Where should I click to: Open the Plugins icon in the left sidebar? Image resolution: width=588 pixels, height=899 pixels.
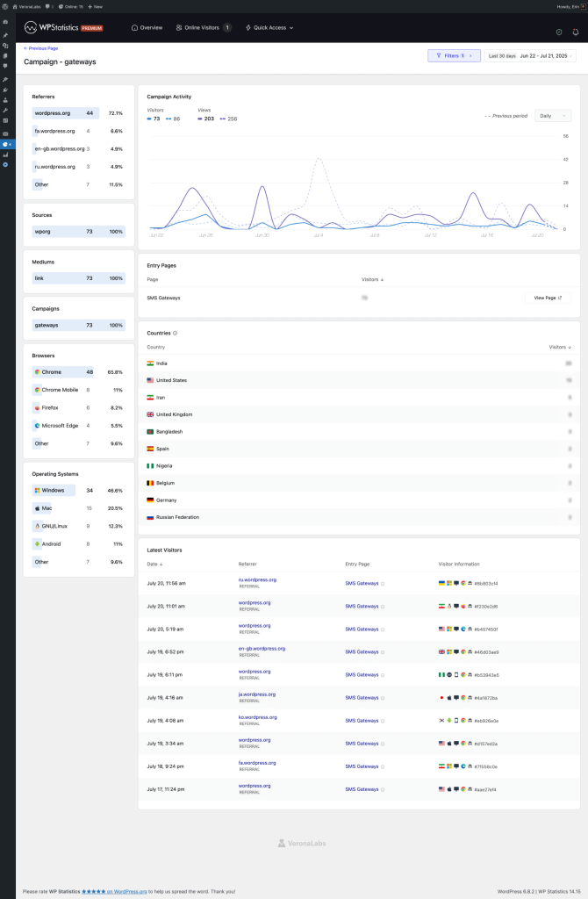point(5,90)
